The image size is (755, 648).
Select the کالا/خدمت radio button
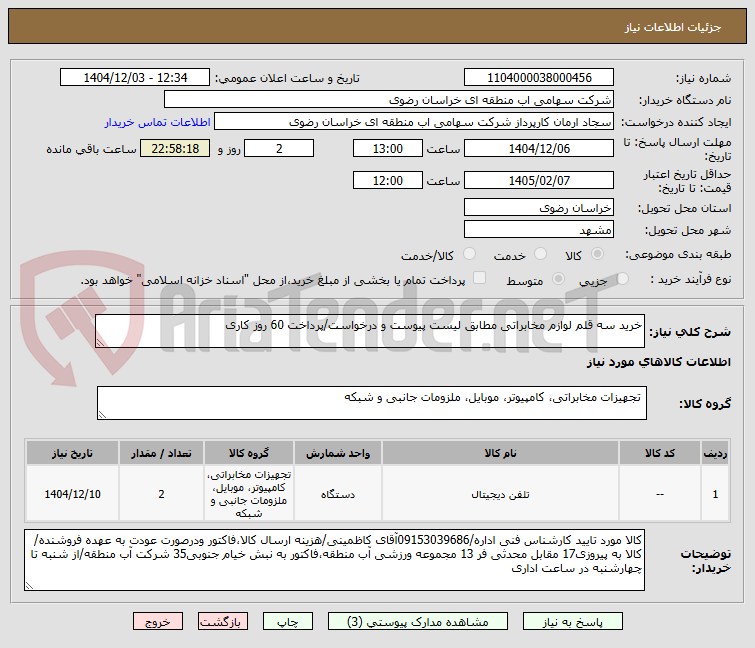point(469,254)
